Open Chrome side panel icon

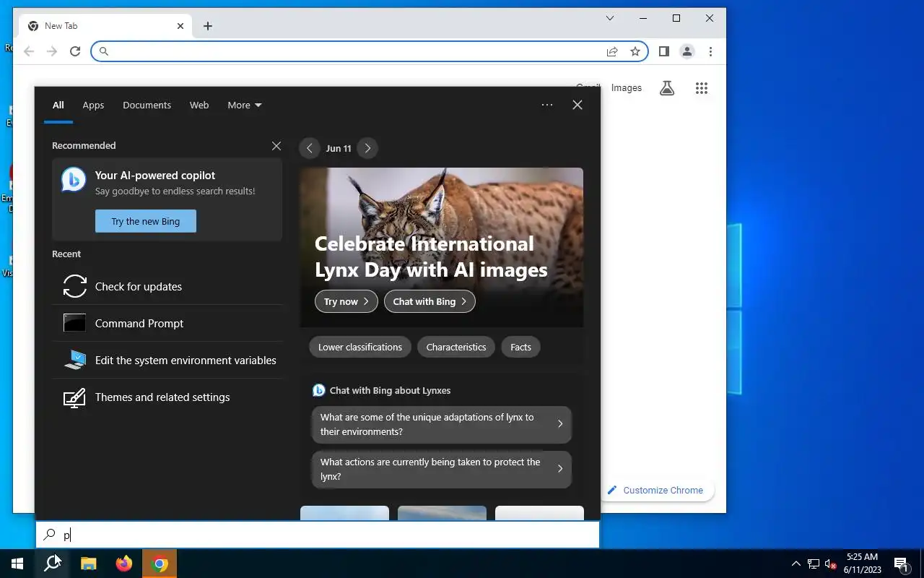(x=664, y=51)
